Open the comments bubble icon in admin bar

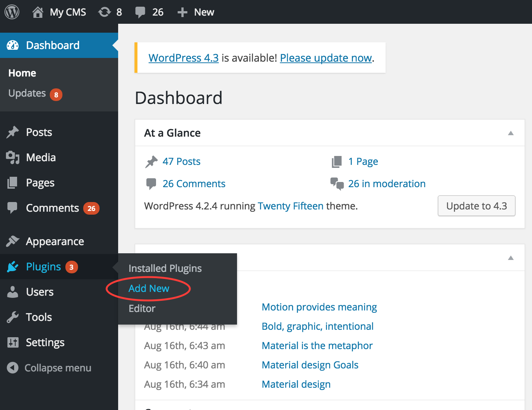tap(140, 12)
